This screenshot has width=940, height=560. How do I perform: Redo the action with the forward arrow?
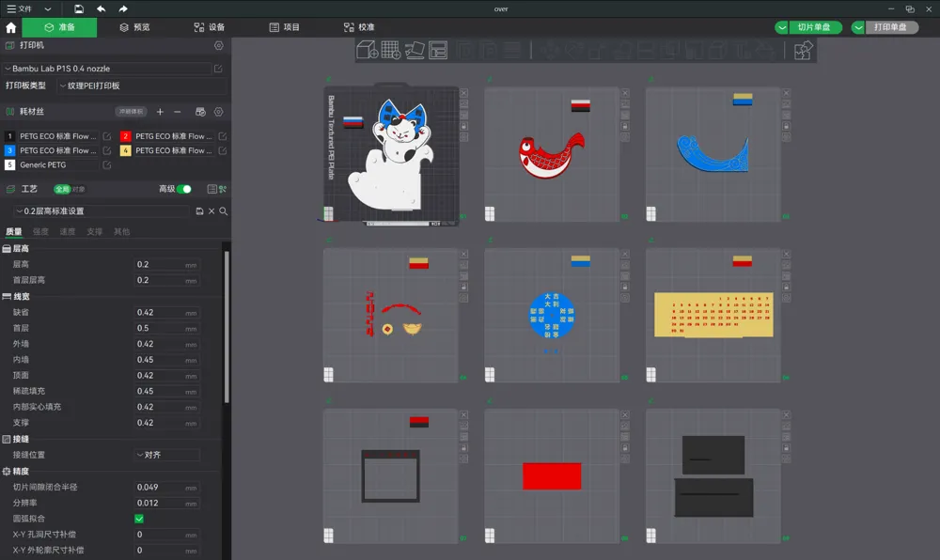pyautogui.click(x=123, y=9)
